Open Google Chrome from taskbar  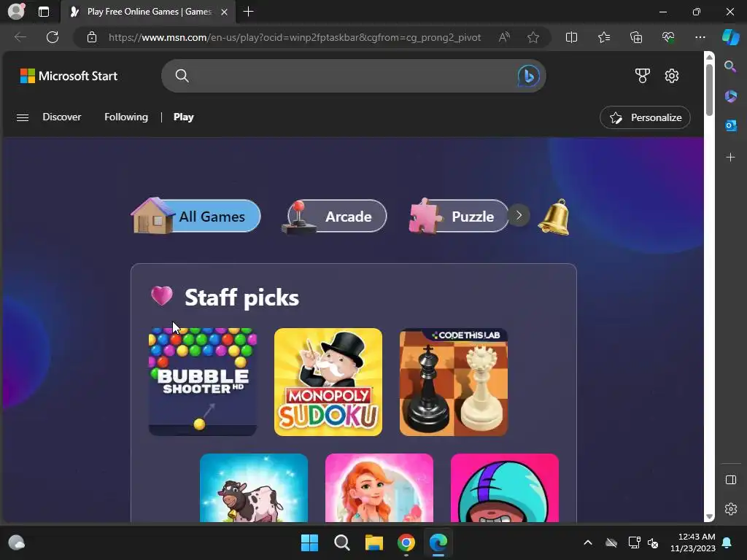click(x=406, y=542)
